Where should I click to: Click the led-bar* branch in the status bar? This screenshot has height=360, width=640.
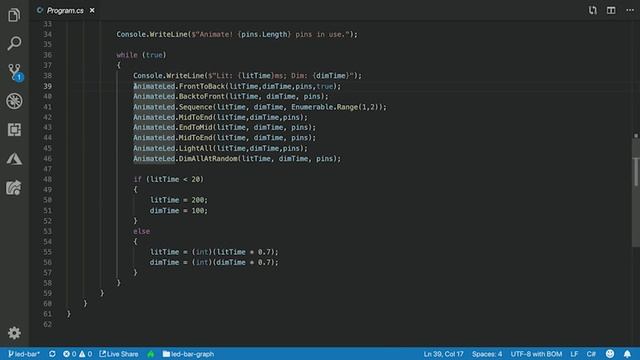[x=24, y=354]
